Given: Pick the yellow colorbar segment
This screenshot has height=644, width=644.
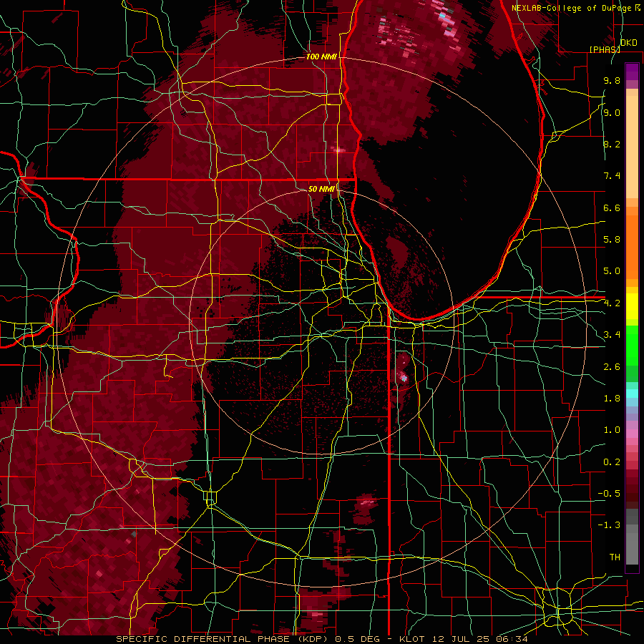Looking at the screenshot, I should pos(632,306).
